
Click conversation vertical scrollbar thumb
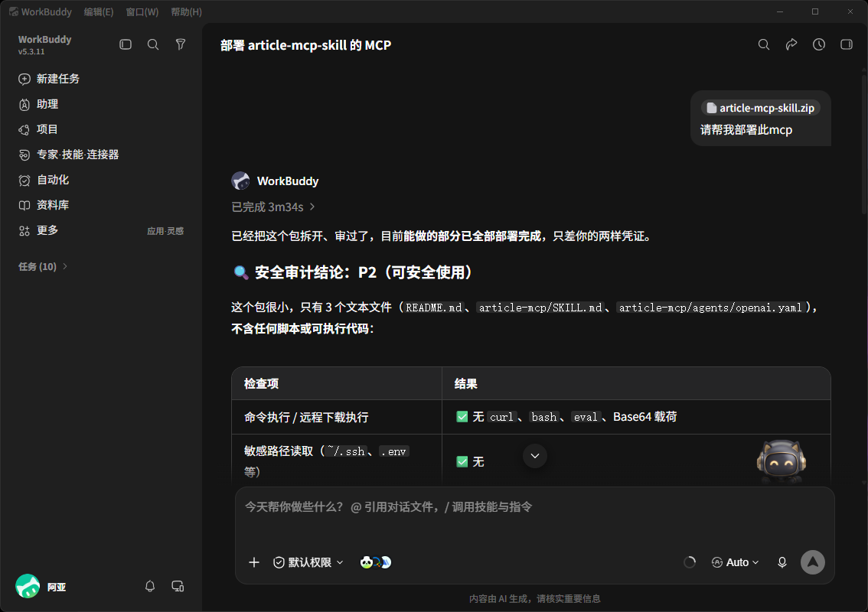(x=864, y=143)
